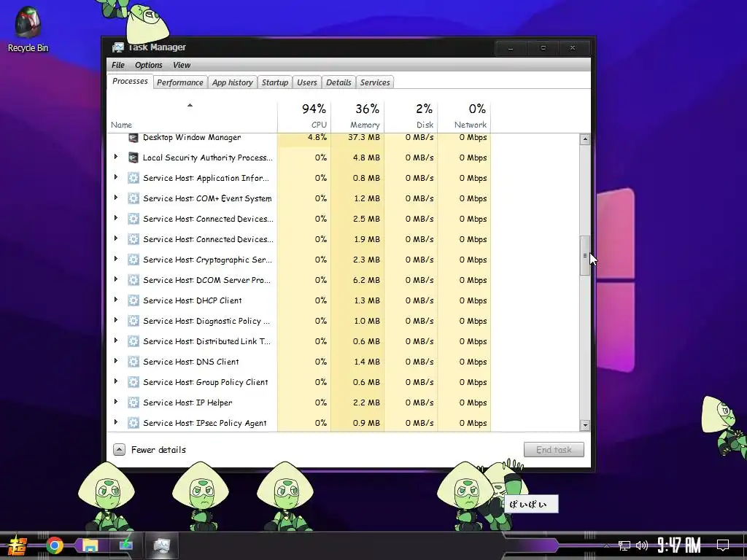This screenshot has height=560, width=747.
Task: Expand Service Host: COM+ Event System row
Action: [x=116, y=198]
